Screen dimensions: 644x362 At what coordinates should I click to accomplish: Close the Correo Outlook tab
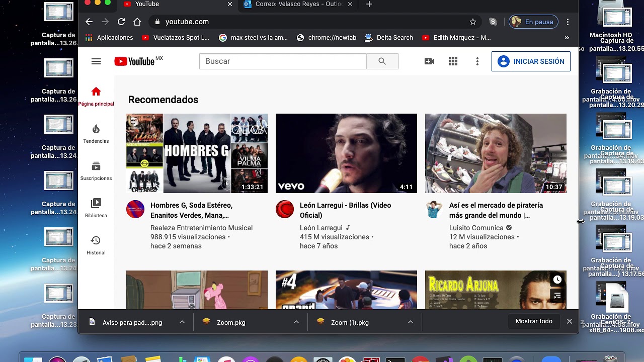[350, 4]
